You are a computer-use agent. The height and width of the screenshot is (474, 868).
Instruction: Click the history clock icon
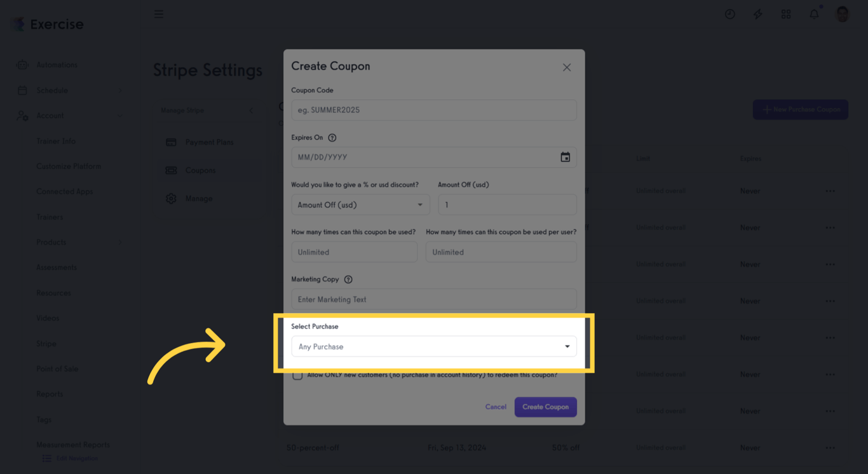coord(729,13)
